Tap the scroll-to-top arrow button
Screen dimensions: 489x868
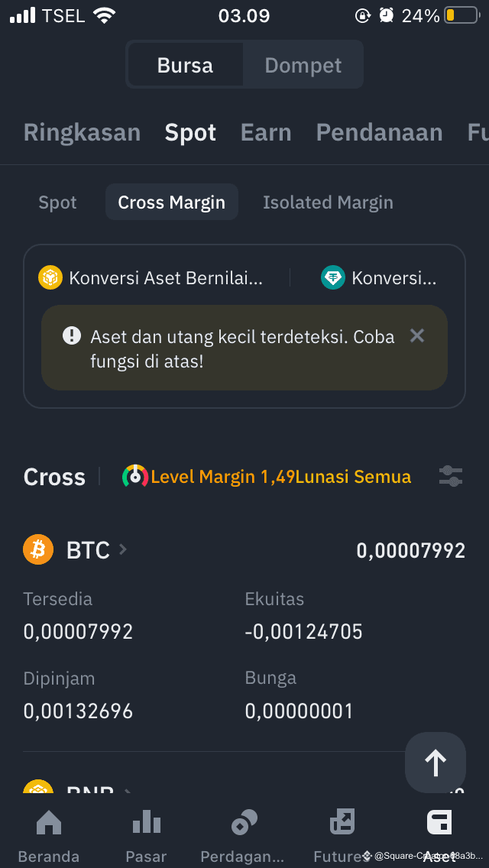point(436,763)
